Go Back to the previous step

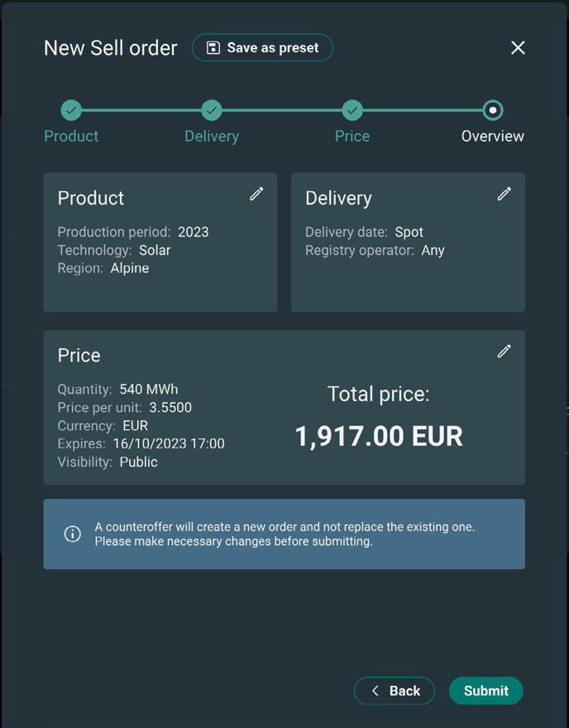click(394, 691)
